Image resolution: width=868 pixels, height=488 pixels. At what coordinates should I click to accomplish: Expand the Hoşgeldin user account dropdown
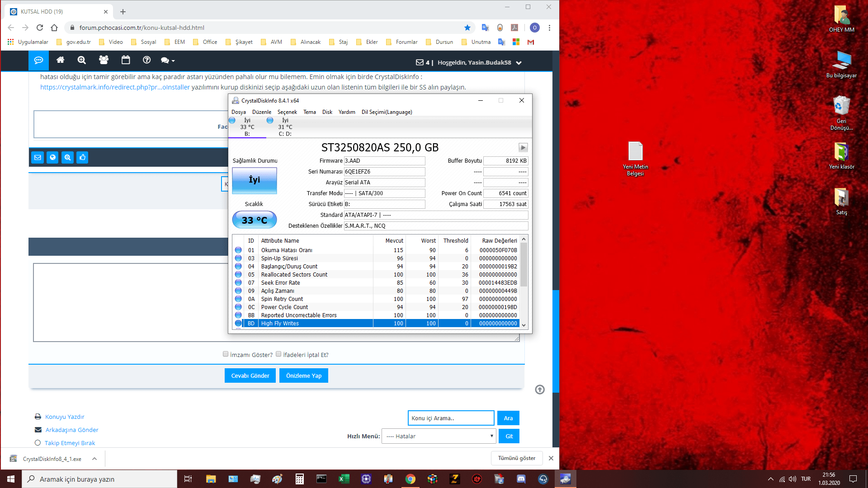tap(519, 63)
